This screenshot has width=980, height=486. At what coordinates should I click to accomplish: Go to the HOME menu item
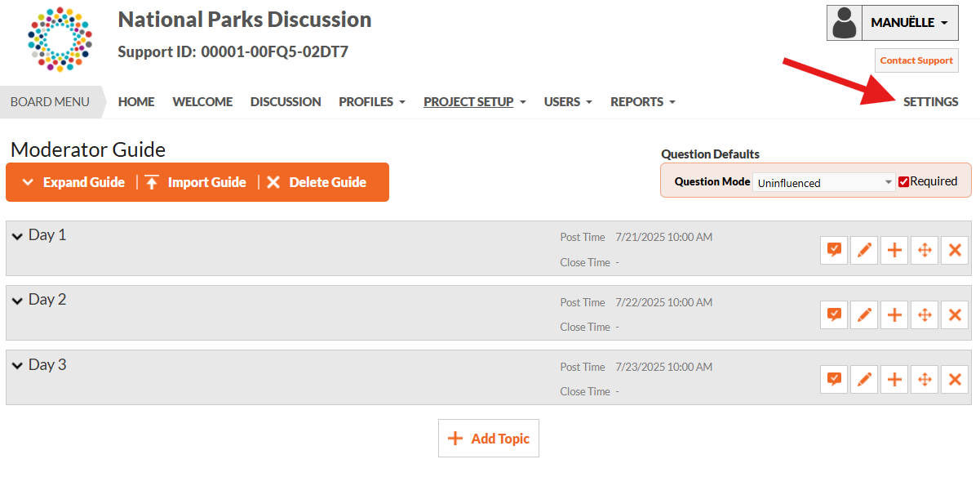click(136, 102)
